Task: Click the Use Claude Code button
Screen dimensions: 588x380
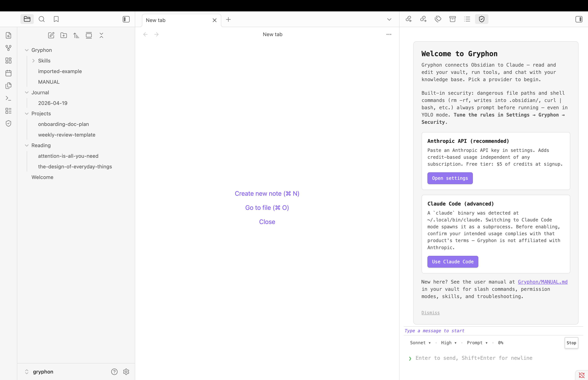Action: (453, 262)
